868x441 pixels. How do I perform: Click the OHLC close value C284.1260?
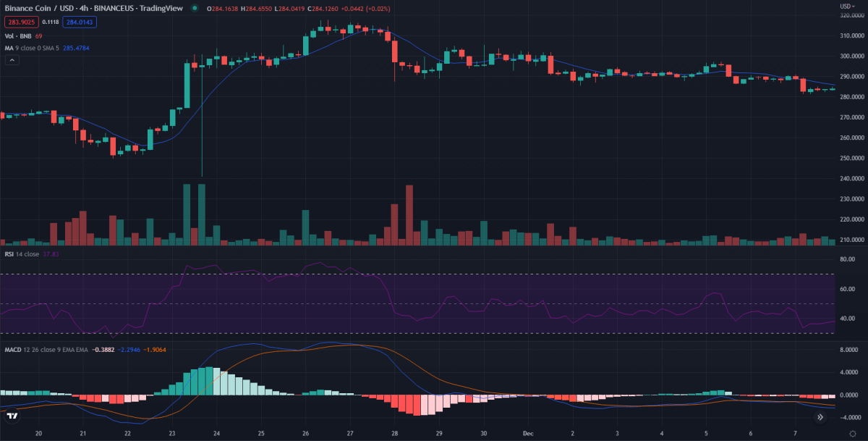coord(322,8)
